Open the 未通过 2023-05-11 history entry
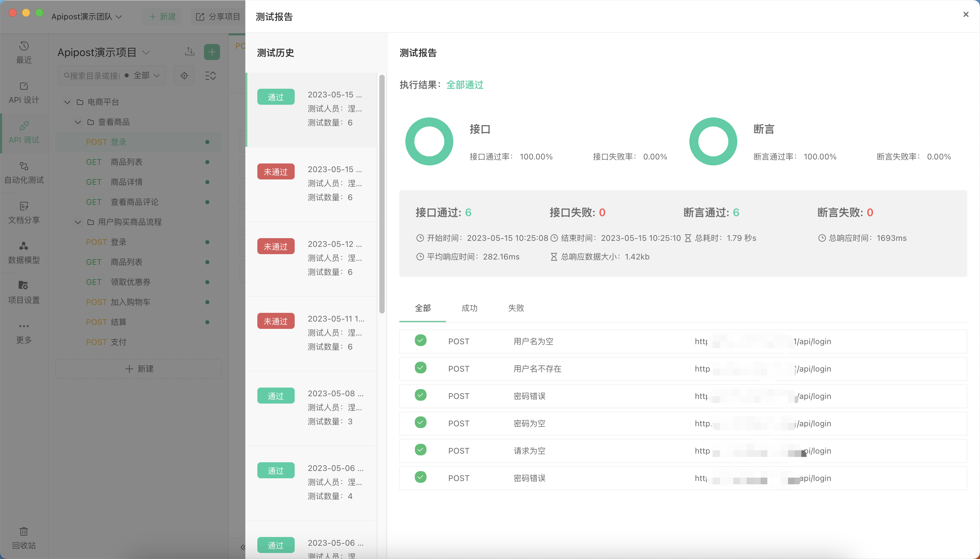The width and height of the screenshot is (980, 559). [312, 334]
